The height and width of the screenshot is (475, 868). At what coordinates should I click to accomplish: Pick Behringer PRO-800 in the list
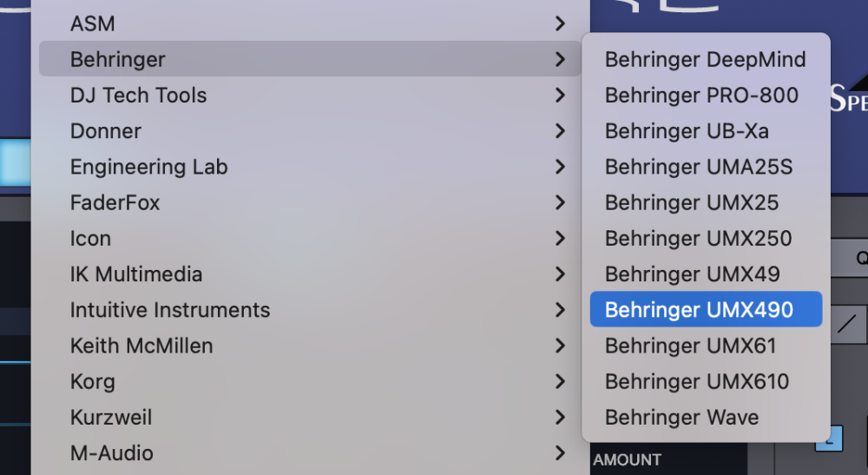[701, 96]
